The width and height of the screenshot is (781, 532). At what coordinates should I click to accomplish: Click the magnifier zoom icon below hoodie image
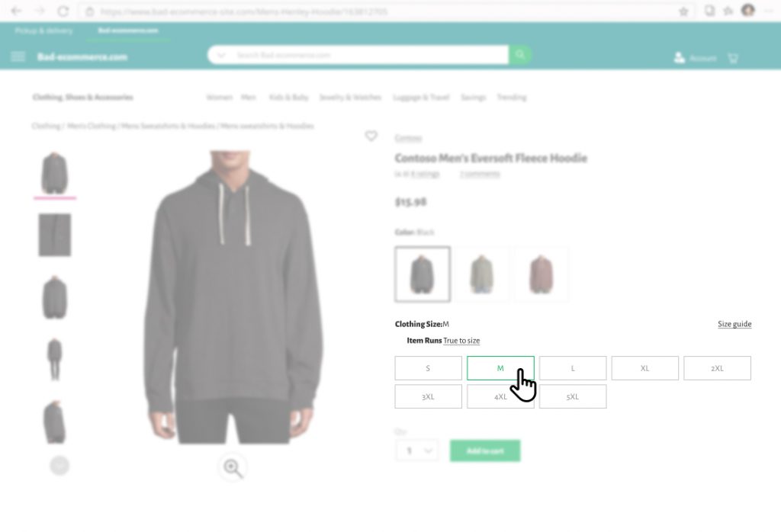[x=233, y=468]
